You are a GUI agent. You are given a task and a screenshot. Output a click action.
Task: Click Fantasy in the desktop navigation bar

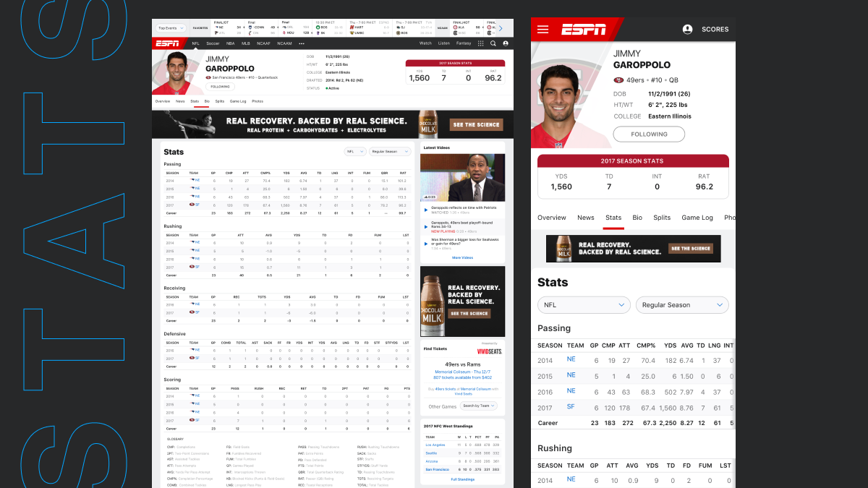(x=463, y=43)
